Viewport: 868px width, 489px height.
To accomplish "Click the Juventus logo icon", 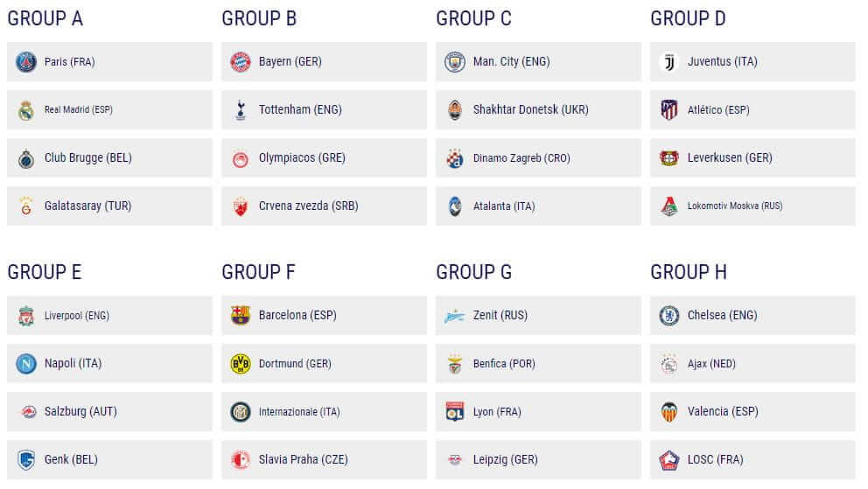I will pos(669,62).
